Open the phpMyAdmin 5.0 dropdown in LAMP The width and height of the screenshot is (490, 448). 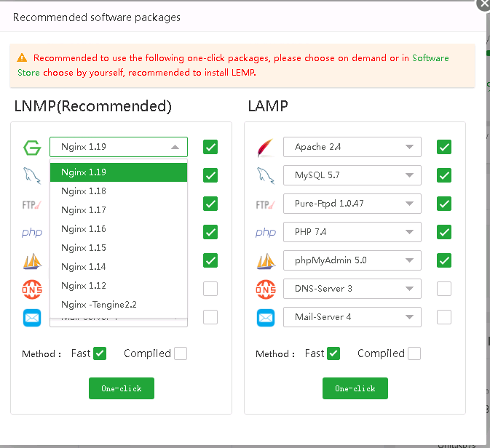[x=352, y=260]
